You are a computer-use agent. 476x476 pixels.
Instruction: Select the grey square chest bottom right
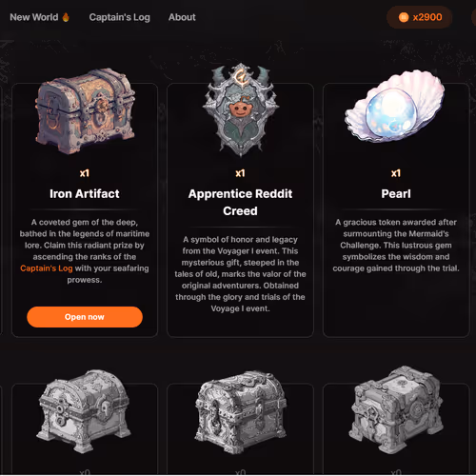(396, 409)
